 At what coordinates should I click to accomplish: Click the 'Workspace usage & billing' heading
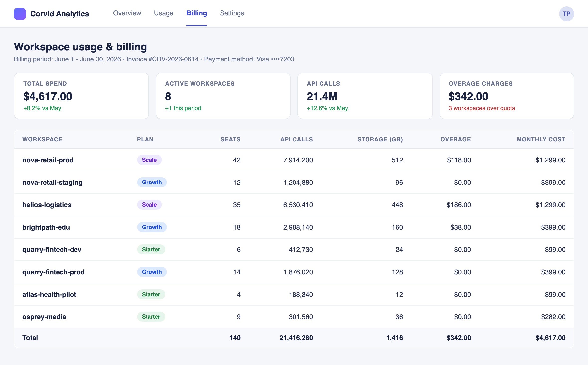pos(80,47)
